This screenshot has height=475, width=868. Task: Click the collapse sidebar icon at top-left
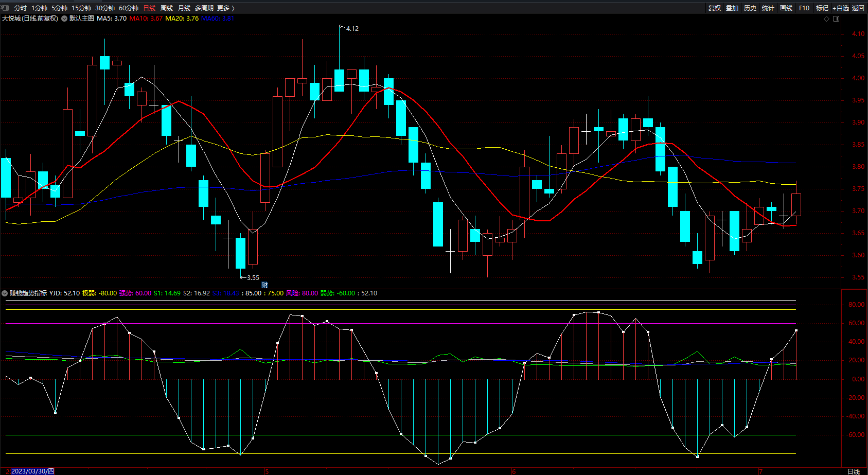[x=5, y=8]
